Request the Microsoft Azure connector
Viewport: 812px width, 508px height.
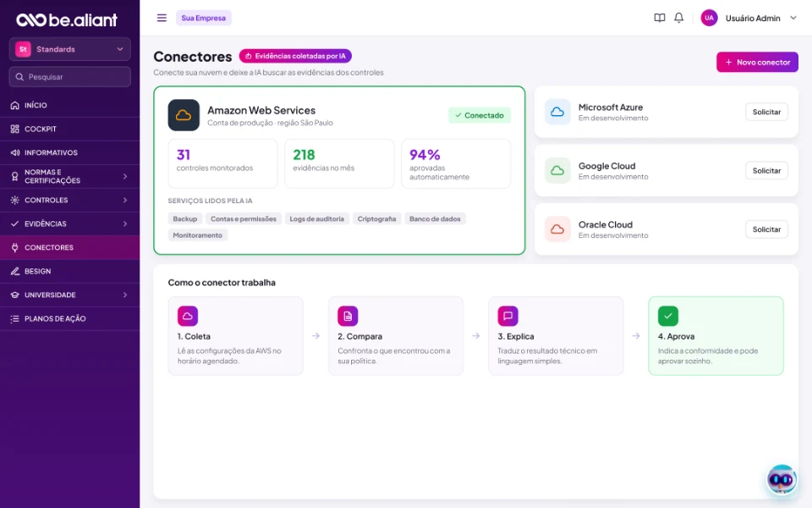pos(766,112)
